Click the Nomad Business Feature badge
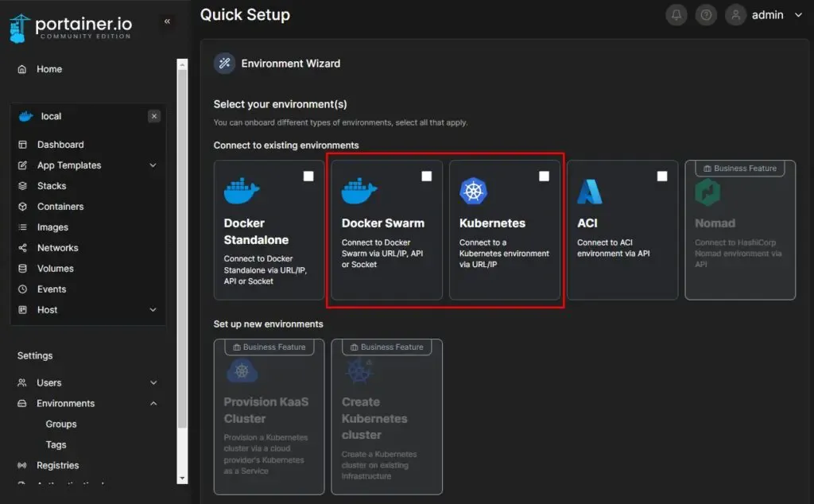This screenshot has height=504, width=814. pyautogui.click(x=740, y=169)
